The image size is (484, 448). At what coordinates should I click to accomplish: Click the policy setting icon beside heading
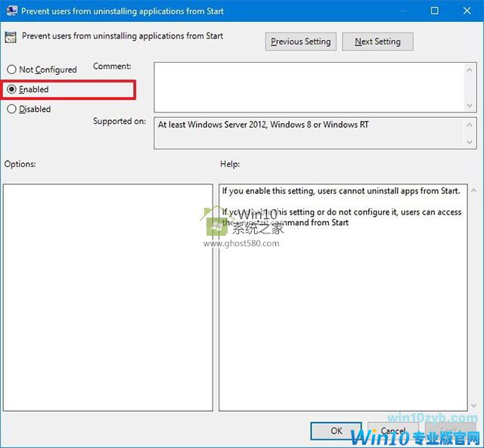coord(11,37)
